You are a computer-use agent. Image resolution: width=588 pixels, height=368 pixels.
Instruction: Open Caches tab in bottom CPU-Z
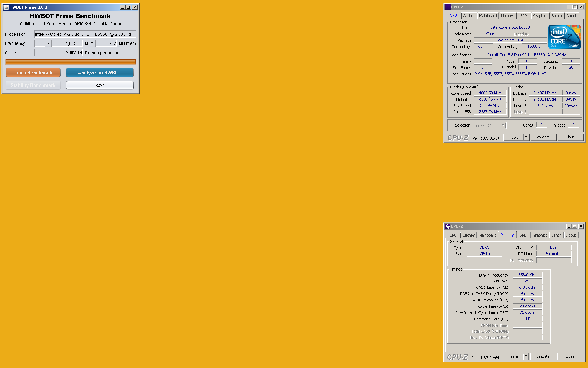click(x=469, y=235)
